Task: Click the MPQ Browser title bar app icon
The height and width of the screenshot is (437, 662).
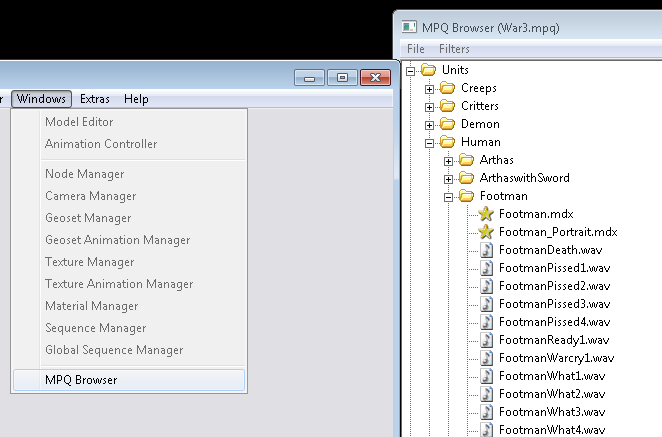Action: point(409,27)
